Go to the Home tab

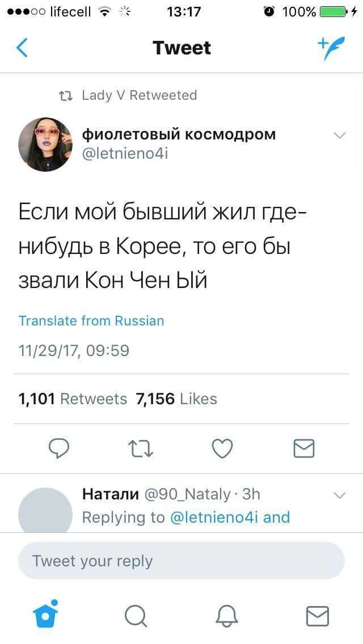point(45,616)
